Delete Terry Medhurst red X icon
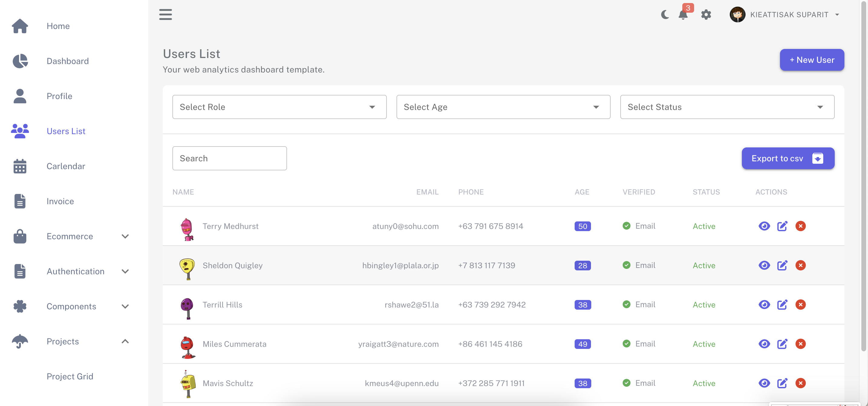This screenshot has height=406, width=868. 801,226
